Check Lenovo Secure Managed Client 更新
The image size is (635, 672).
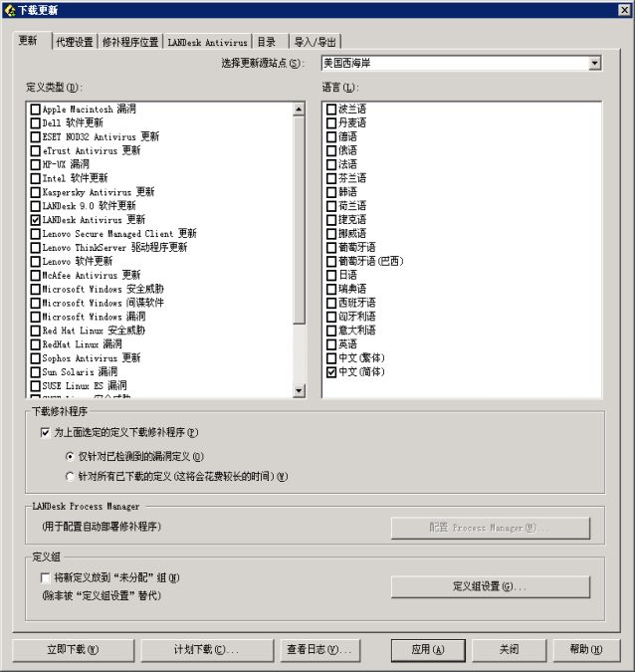(36, 234)
